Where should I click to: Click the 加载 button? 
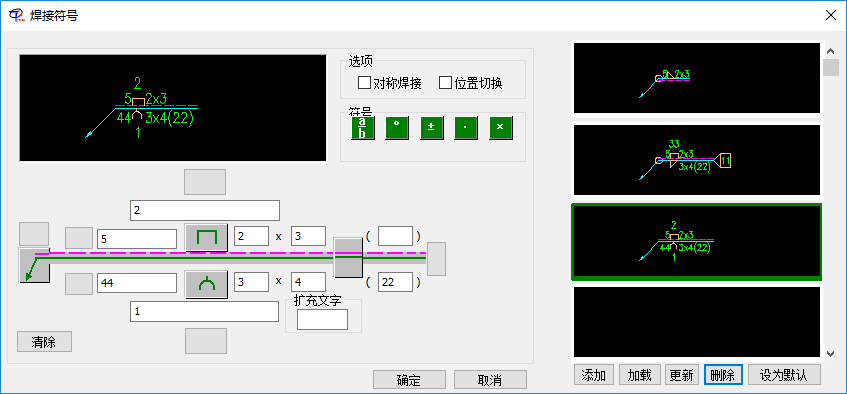click(x=640, y=375)
